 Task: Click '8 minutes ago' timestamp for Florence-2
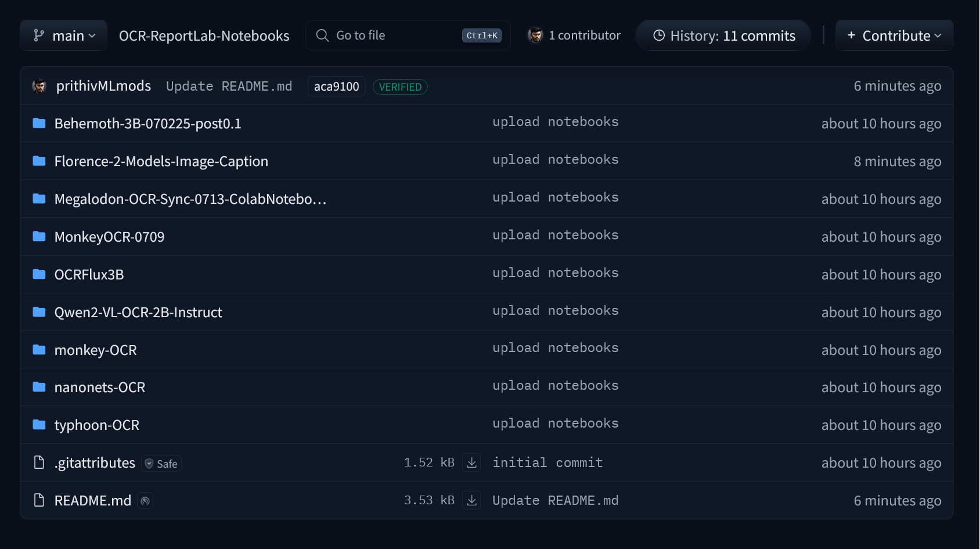(898, 162)
